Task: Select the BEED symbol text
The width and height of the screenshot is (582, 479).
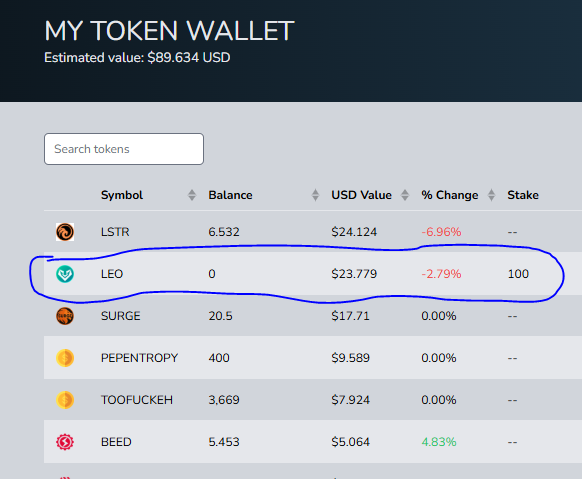Action: (x=116, y=442)
